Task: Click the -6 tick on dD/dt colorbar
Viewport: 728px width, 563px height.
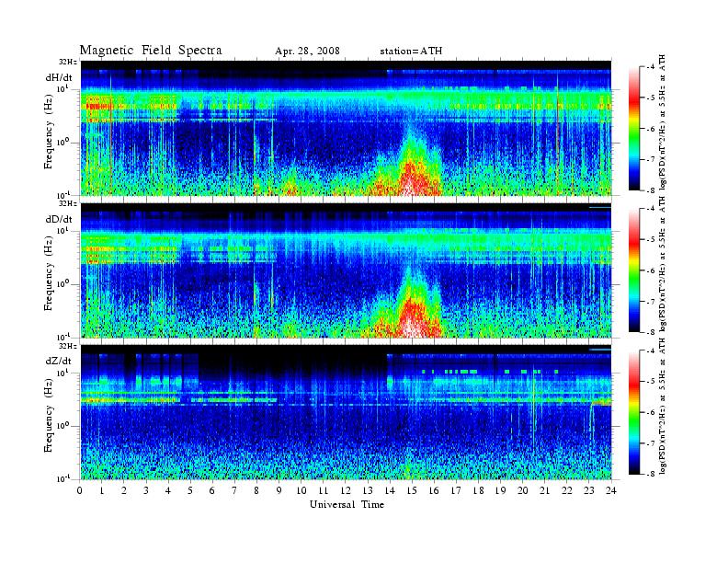Action: 651,270
